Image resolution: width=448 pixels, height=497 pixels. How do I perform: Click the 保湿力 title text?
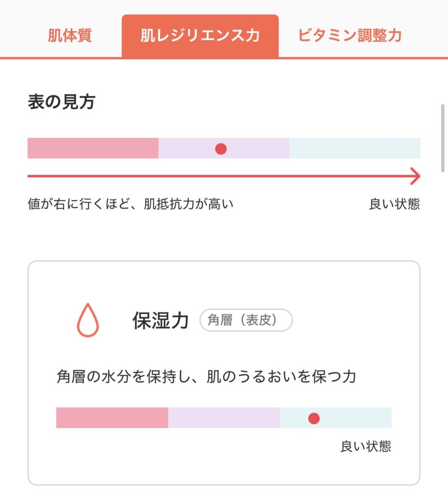click(160, 321)
